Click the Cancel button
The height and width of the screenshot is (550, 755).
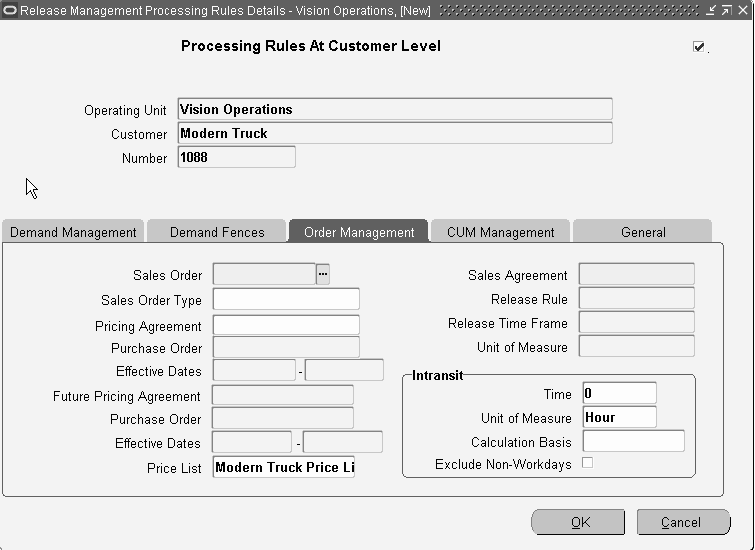[683, 522]
